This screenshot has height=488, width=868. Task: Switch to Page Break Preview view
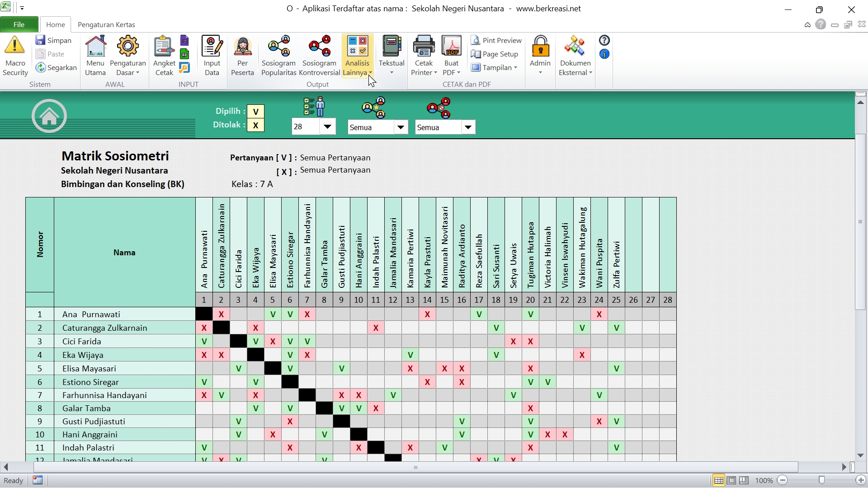coord(744,480)
